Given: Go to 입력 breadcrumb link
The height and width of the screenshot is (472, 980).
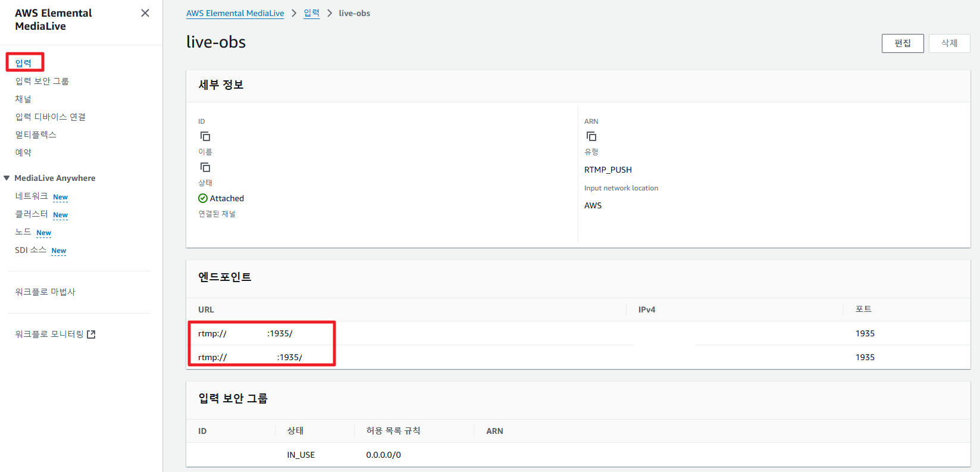Looking at the screenshot, I should coord(312,13).
